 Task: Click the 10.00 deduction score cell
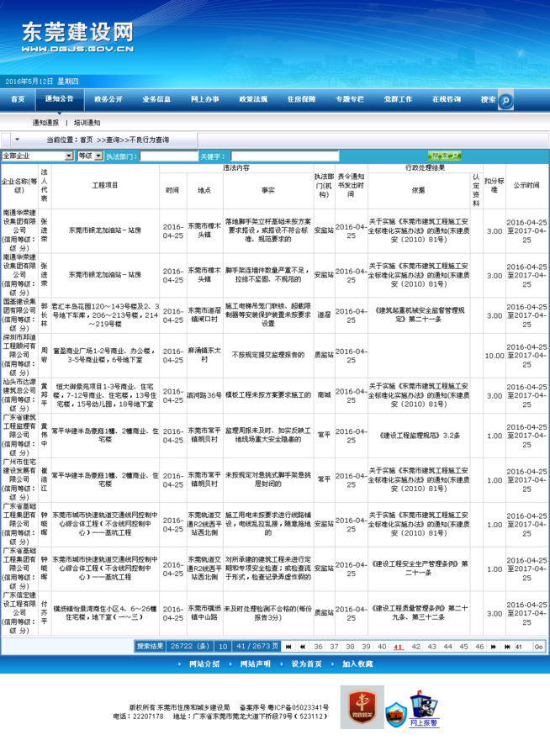[494, 356]
